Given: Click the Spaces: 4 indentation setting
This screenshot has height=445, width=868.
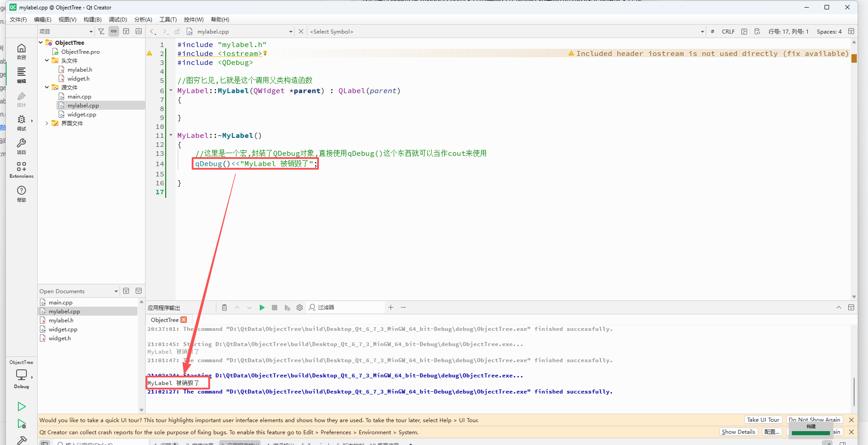Looking at the screenshot, I should tap(829, 31).
